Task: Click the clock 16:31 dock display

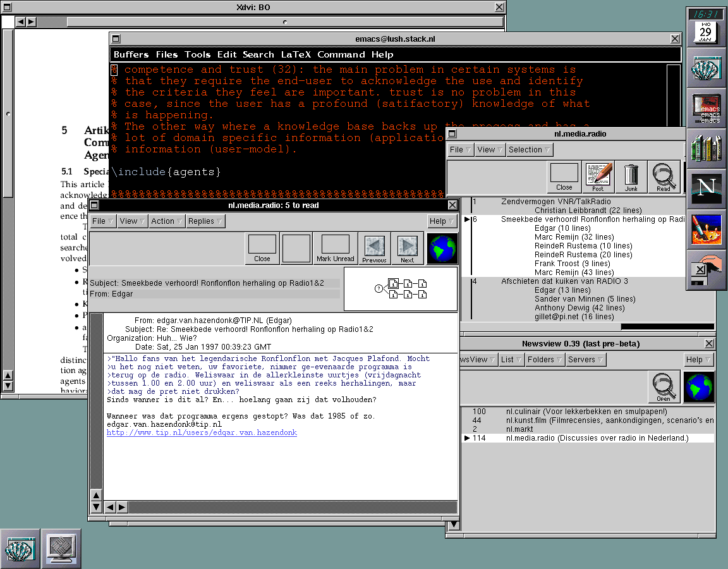Action: [705, 15]
